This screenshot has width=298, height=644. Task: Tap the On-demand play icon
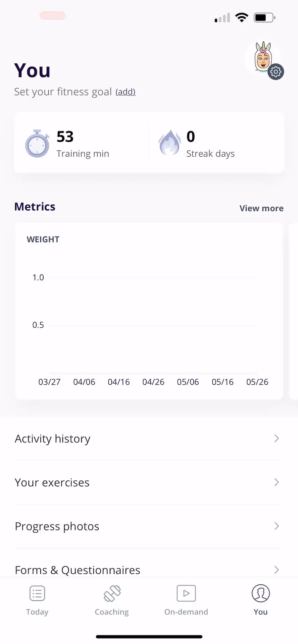pos(186,593)
